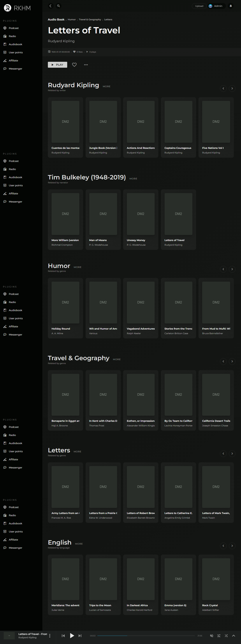This screenshot has width=241, height=644.
Task: Skip to the previous track
Action: pos(63,636)
